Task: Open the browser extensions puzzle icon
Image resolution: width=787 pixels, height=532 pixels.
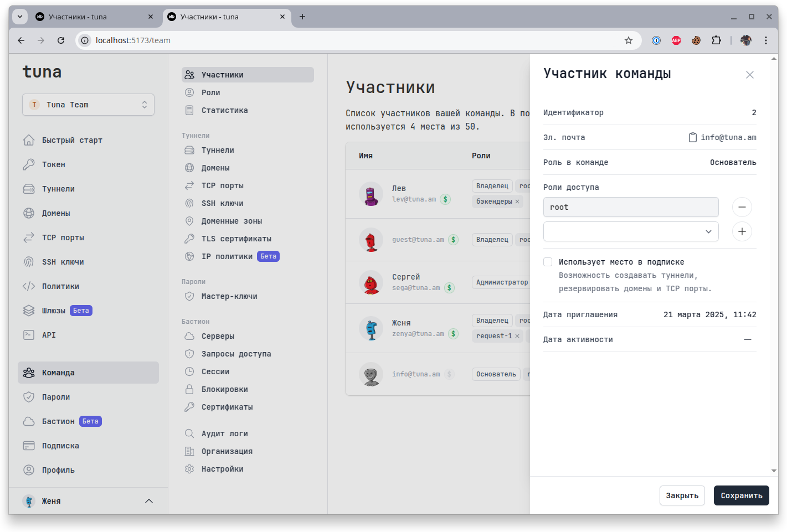Action: (716, 40)
